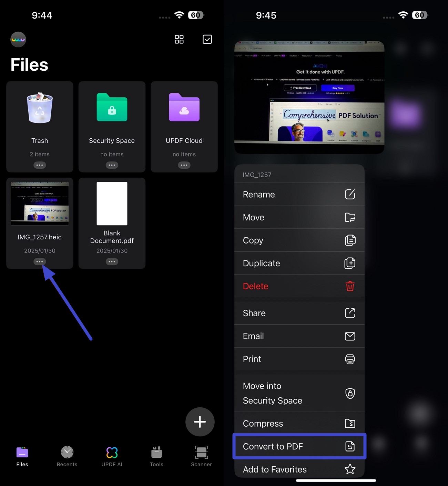Tap the Email envelope icon
Image resolution: width=448 pixels, height=486 pixels.
pos(350,336)
